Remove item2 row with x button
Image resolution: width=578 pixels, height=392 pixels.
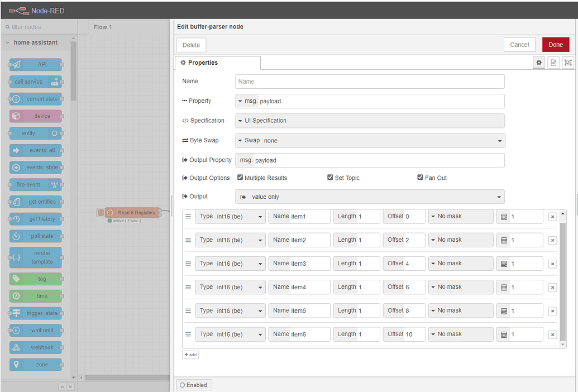tap(552, 240)
